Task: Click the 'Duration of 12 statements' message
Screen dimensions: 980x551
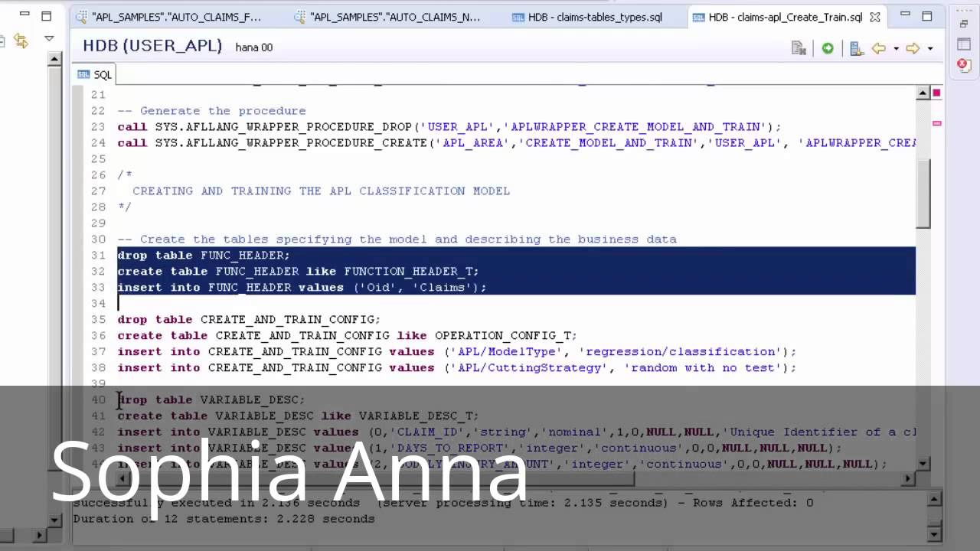Action: [x=224, y=518]
